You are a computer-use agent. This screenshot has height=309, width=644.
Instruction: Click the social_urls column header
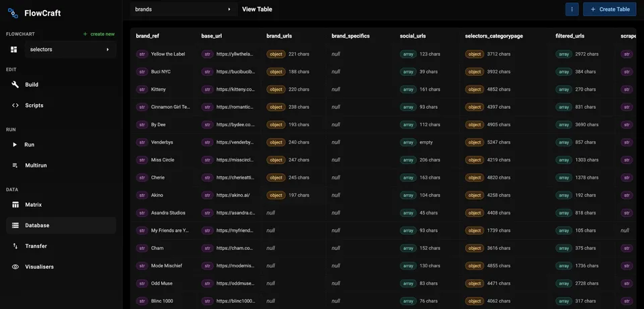click(413, 36)
